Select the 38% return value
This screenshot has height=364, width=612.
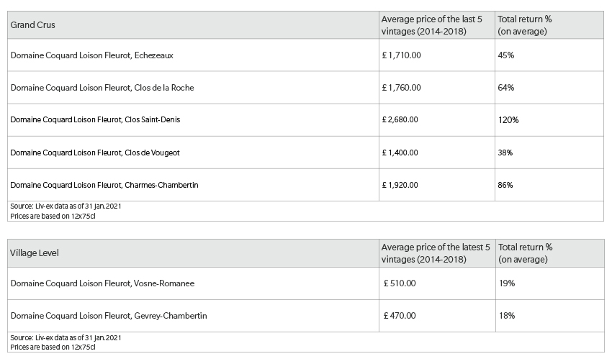(505, 153)
